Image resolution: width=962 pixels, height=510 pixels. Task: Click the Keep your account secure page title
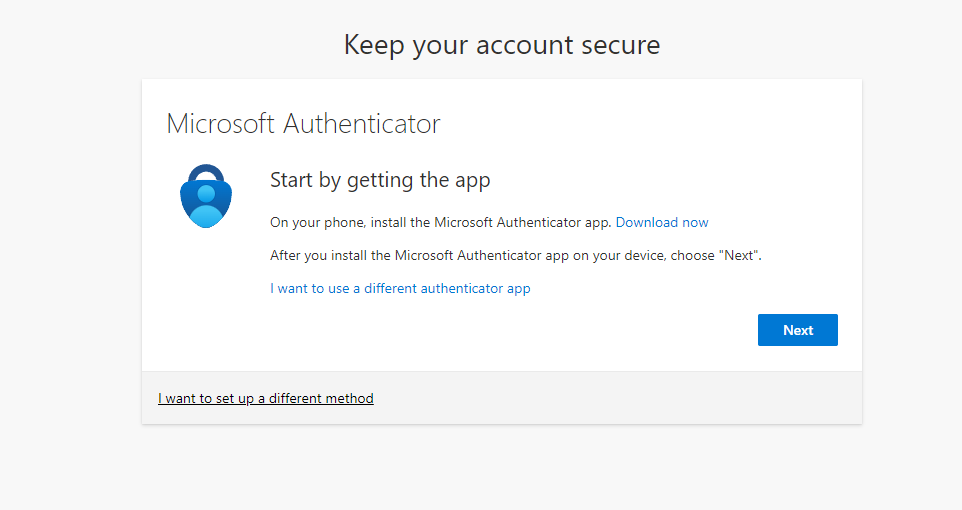pos(501,45)
